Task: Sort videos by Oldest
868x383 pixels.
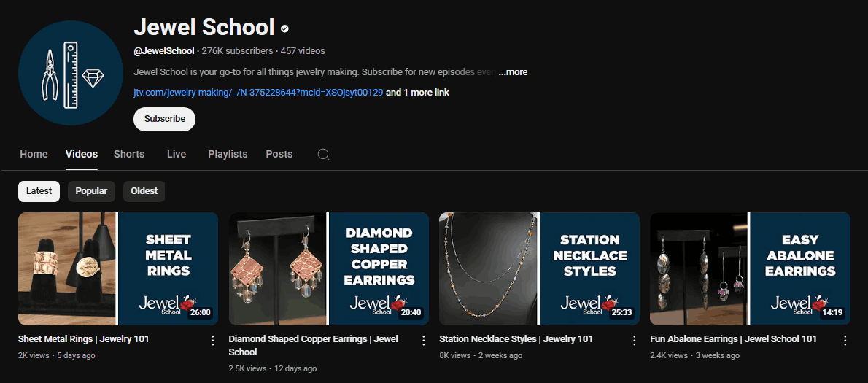Action: point(144,191)
